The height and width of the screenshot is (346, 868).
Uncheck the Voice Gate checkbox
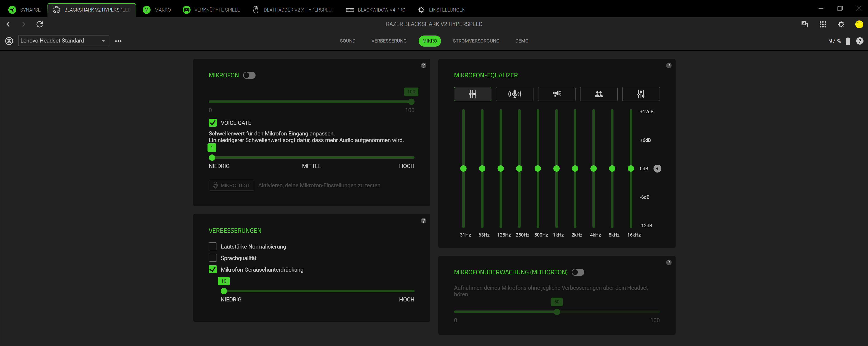pos(213,123)
